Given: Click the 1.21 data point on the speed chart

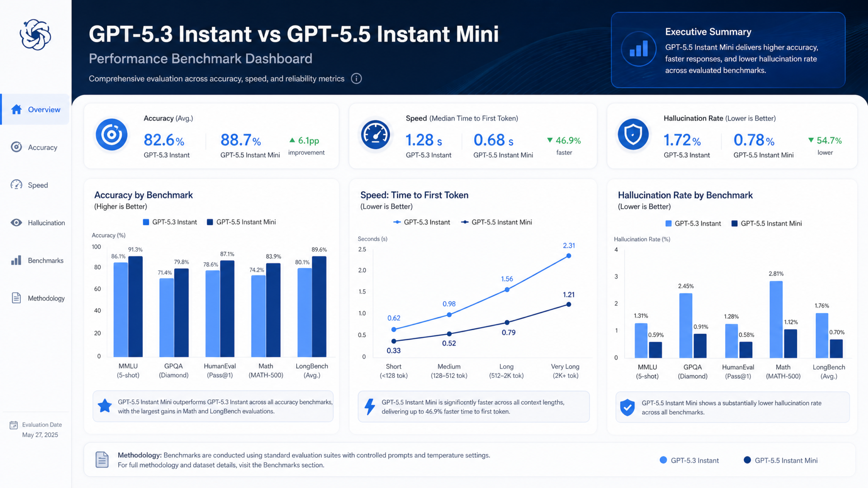Looking at the screenshot, I should point(569,304).
